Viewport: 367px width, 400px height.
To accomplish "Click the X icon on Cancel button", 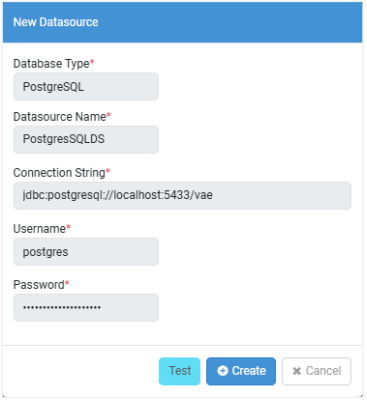I will (296, 371).
